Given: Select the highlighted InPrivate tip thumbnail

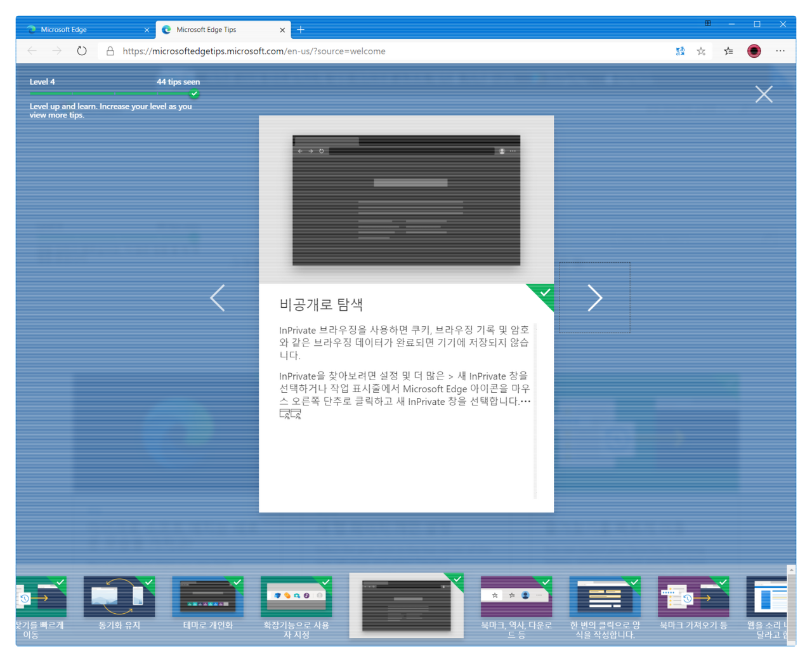Looking at the screenshot, I should click(406, 606).
